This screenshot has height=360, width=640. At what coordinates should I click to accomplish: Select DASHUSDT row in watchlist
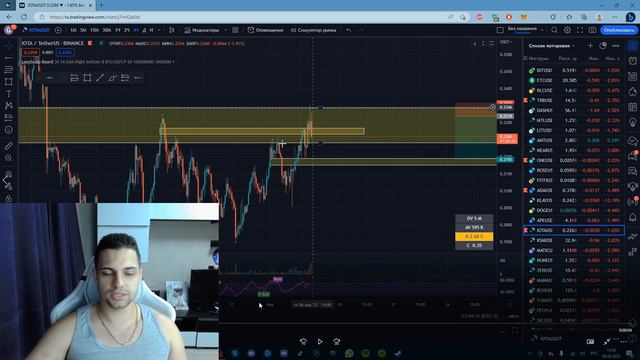tap(574, 110)
